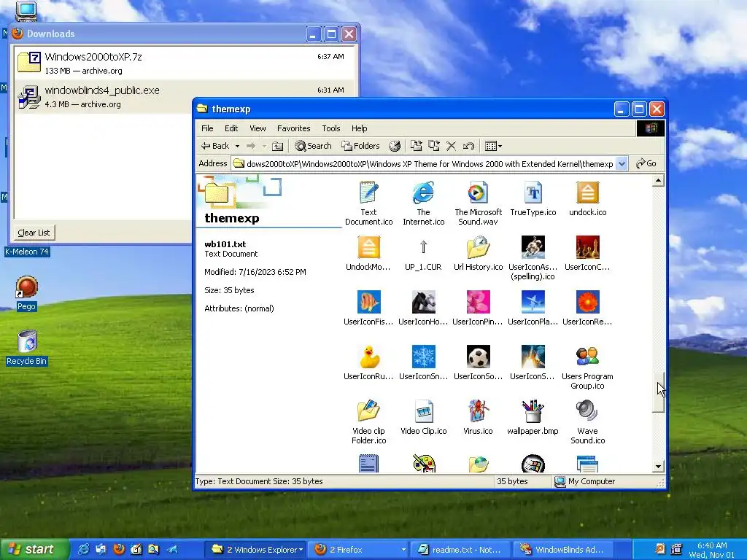Click the vertical scrollbar thumb in themexp
The height and width of the screenshot is (560, 747).
[x=659, y=392]
